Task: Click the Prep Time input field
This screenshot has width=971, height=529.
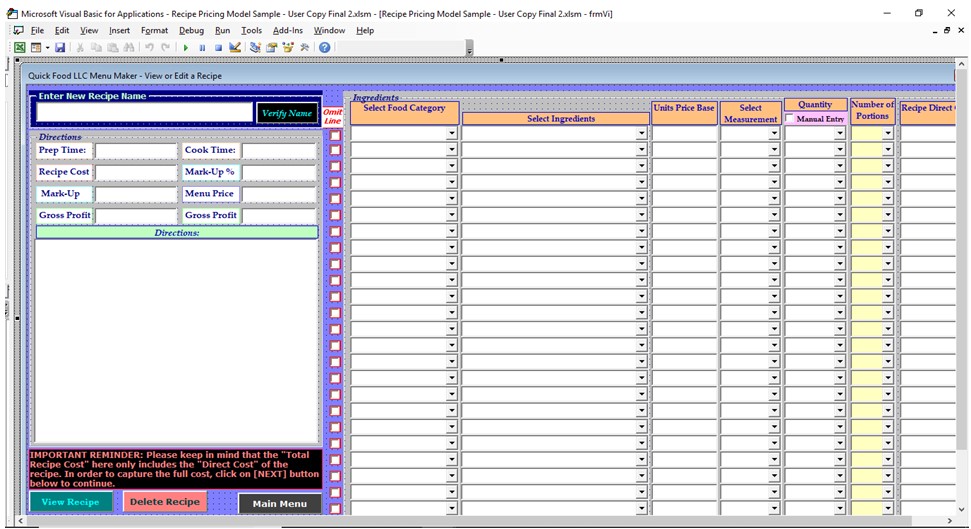Action: pos(136,151)
